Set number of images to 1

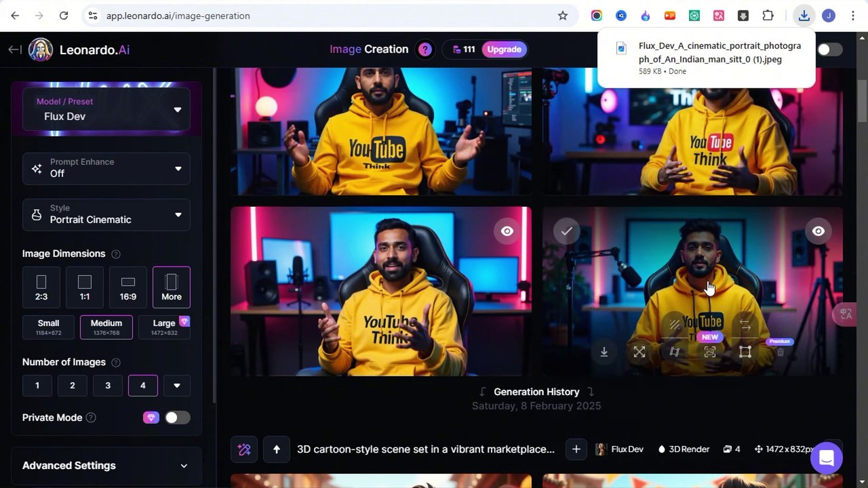coord(37,386)
